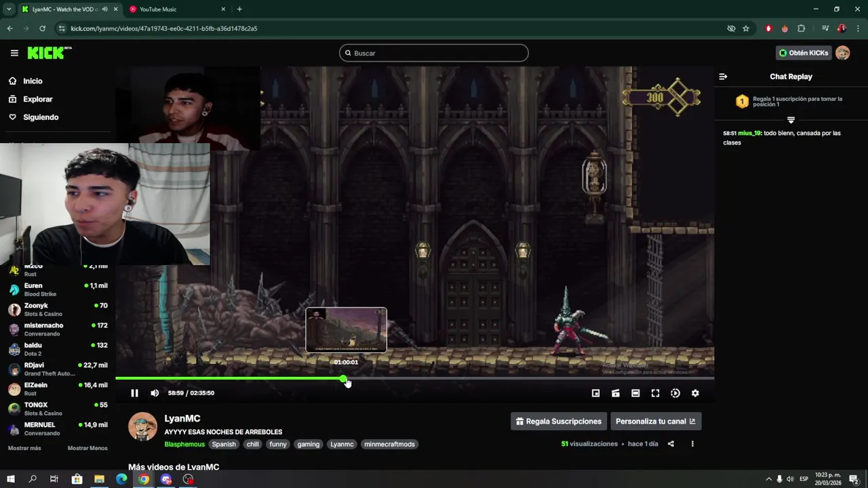The height and width of the screenshot is (488, 868).
Task: Select the funny tag
Action: coord(278,445)
